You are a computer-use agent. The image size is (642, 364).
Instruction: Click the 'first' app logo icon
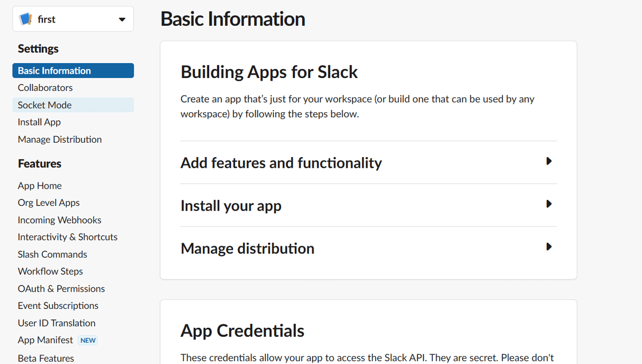point(26,19)
